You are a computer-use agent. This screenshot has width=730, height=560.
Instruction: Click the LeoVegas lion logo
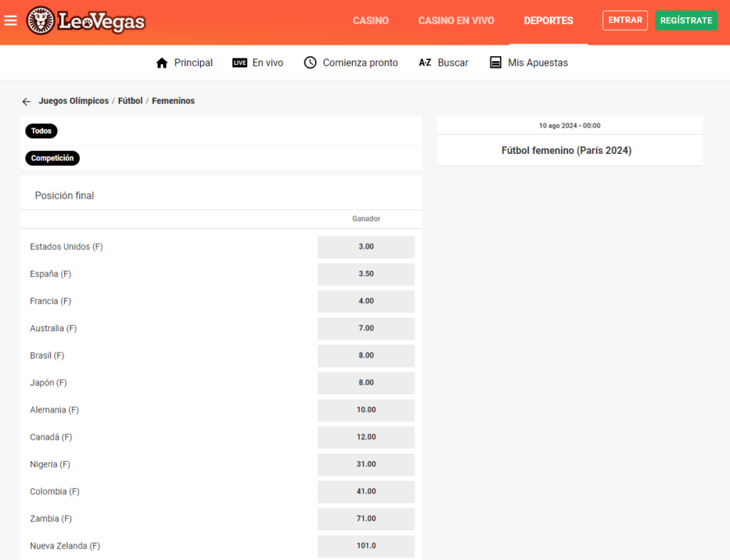41,21
